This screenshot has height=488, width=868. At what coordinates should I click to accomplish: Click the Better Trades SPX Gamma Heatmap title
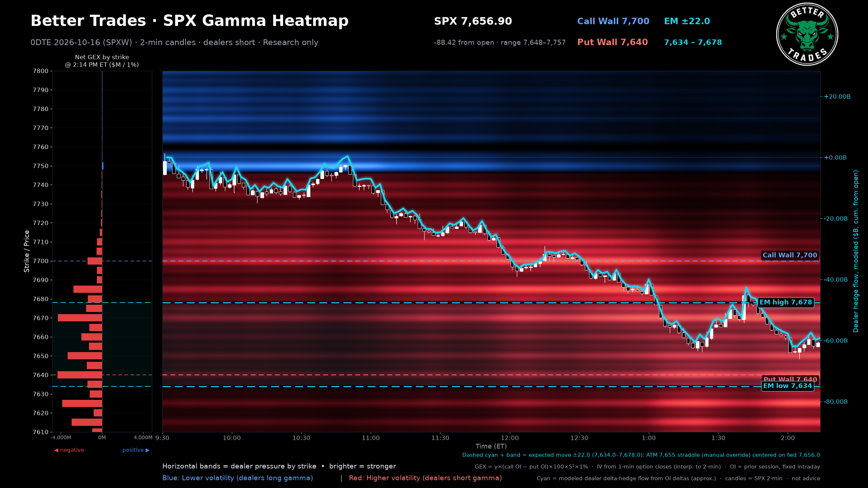coord(190,21)
